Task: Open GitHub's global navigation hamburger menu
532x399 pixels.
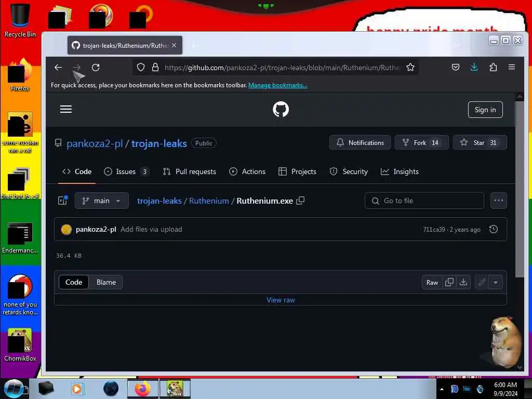Action: [66, 109]
